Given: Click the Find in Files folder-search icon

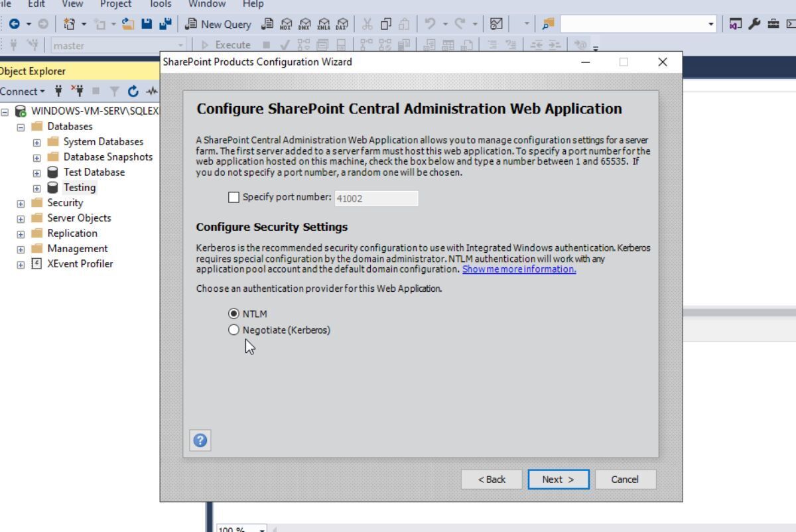Looking at the screenshot, I should (x=548, y=24).
